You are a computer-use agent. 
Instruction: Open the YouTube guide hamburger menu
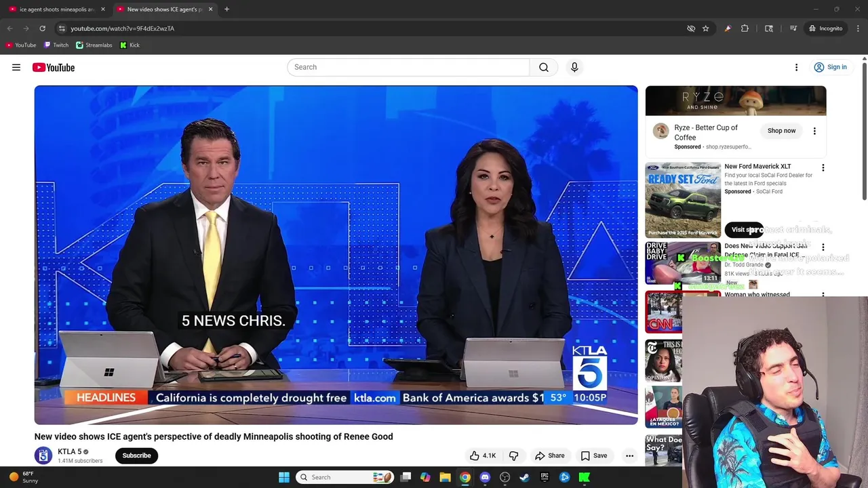[x=16, y=67]
